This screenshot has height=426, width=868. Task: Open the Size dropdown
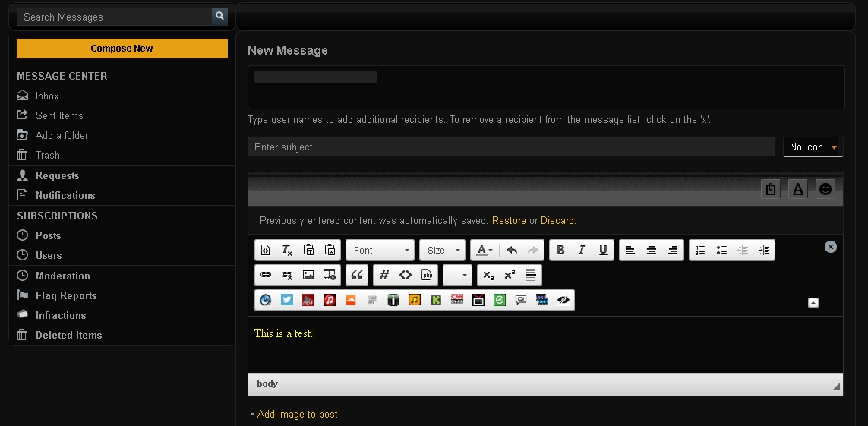point(442,250)
